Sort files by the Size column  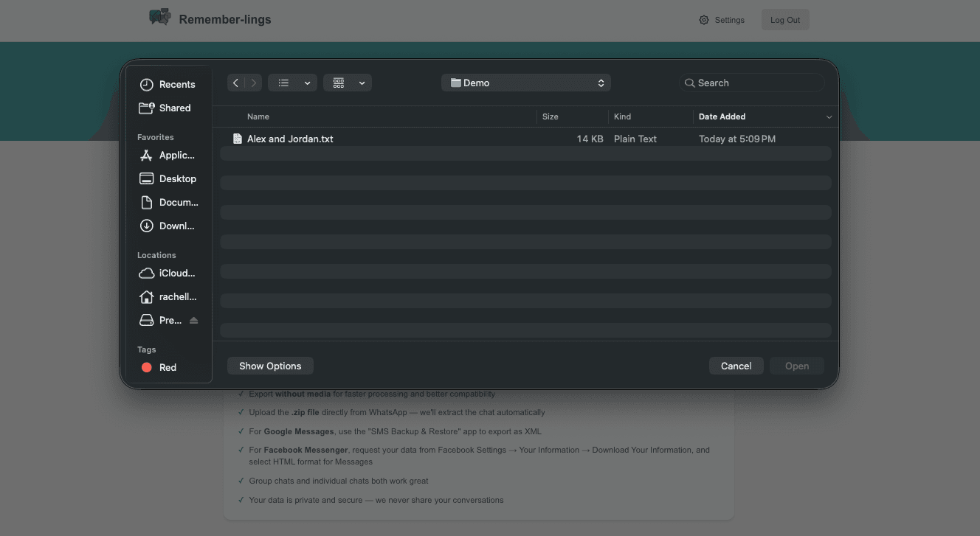pyautogui.click(x=550, y=116)
